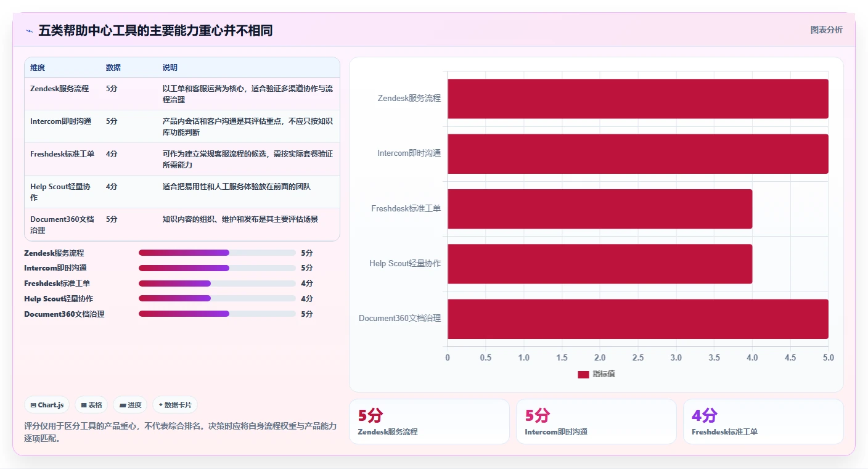The image size is (868, 469).
Task: Click the Document360文档治理 progress list label
Action: (x=64, y=314)
